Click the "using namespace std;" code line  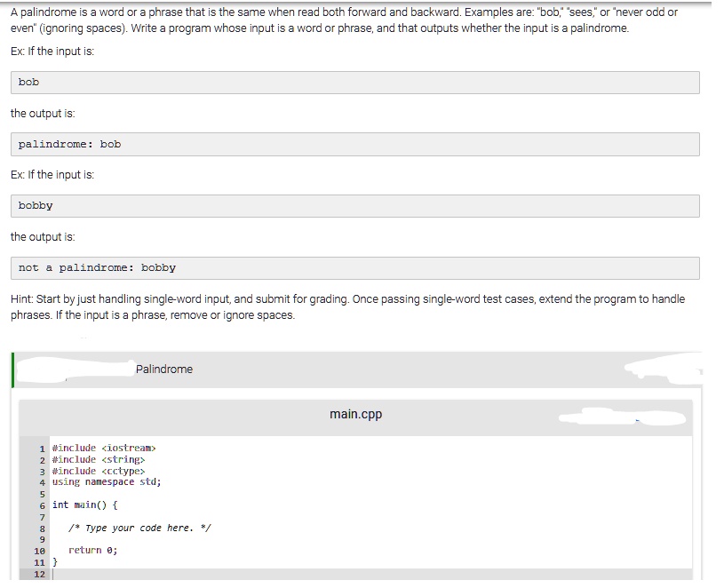107,482
